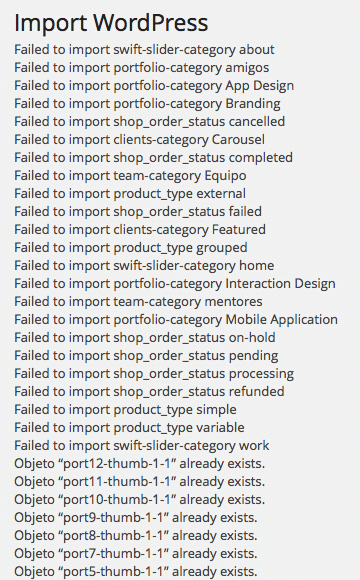Select the Mobile Application import failure line
The height and width of the screenshot is (580, 360).
pos(176,320)
